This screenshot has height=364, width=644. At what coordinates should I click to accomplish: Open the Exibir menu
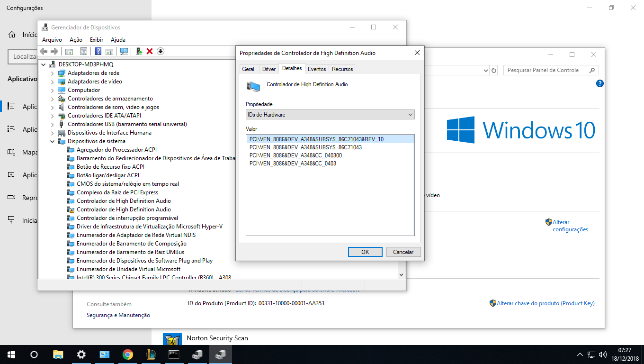[97, 40]
